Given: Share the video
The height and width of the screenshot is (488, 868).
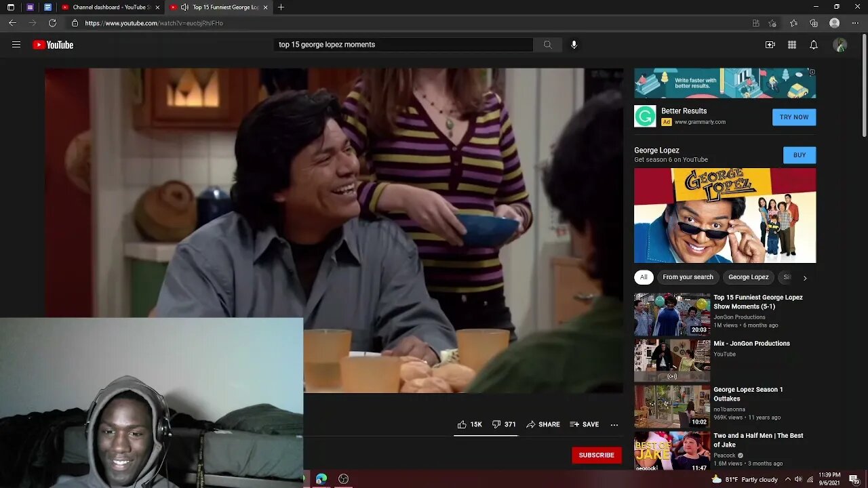Looking at the screenshot, I should click(x=543, y=424).
